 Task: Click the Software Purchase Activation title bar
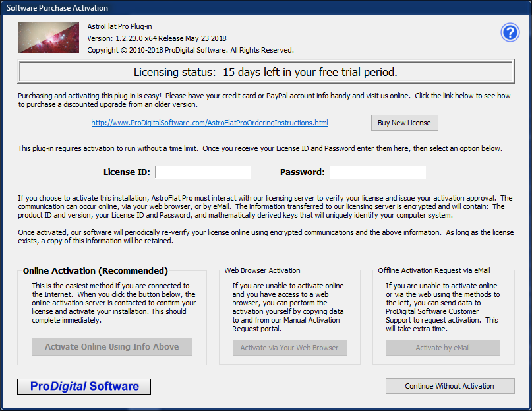(x=266, y=7)
